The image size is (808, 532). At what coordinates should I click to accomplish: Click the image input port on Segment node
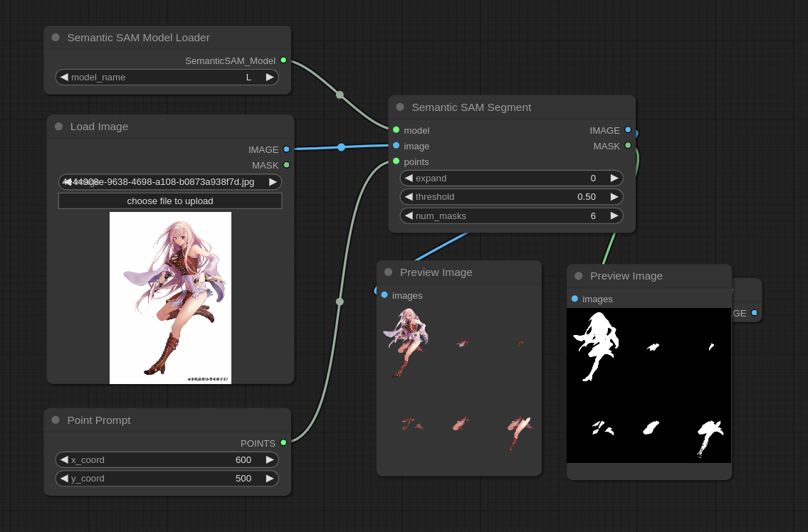coord(396,145)
